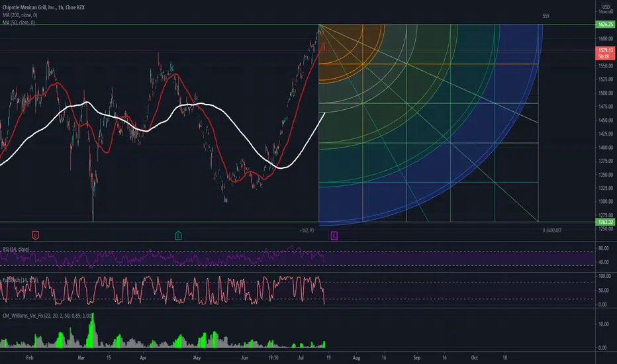Viewport: 617px width, 364px height.
Task: Click the 50.00 level on the stochastic scale
Action: coord(604,291)
